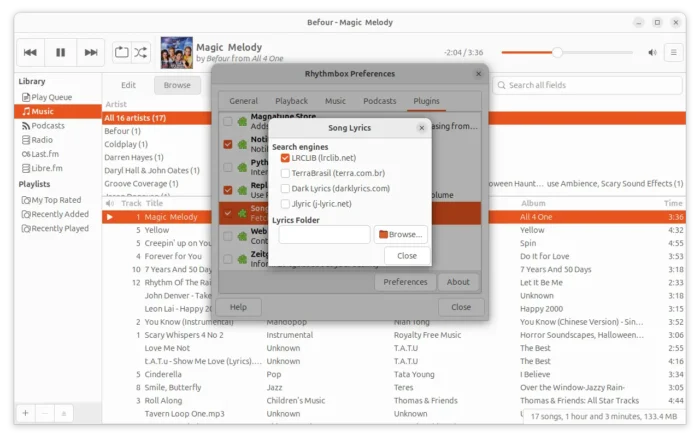The height and width of the screenshot is (440, 700).
Task: Open Podcasts in the sidebar
Action: click(43, 126)
